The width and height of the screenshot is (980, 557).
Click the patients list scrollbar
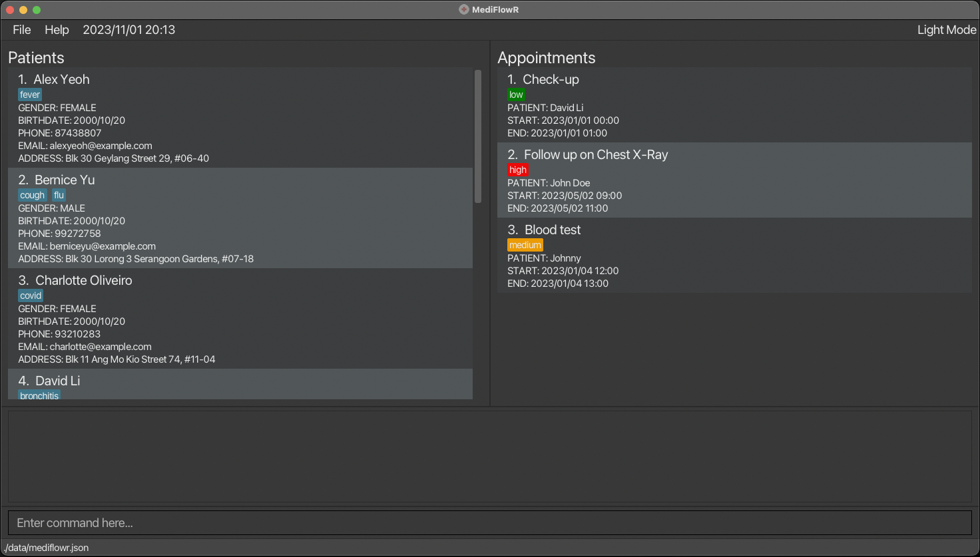coord(477,136)
